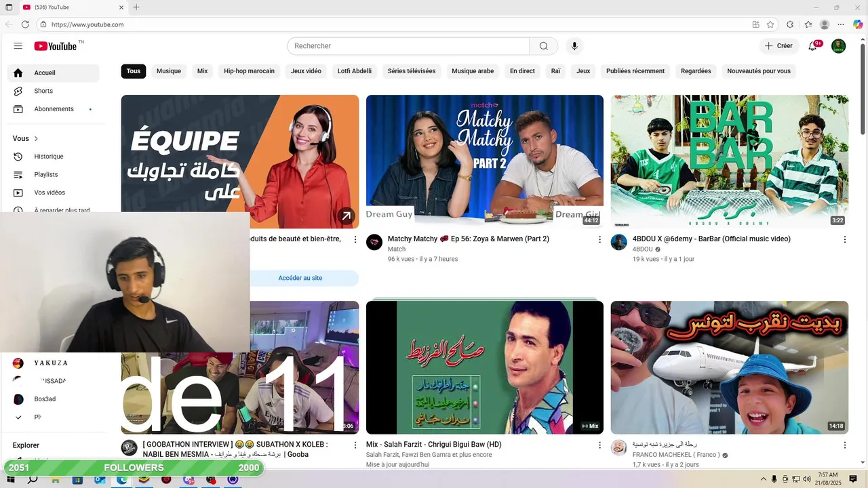
Task: Select the Musique filter chip
Action: pos(169,71)
